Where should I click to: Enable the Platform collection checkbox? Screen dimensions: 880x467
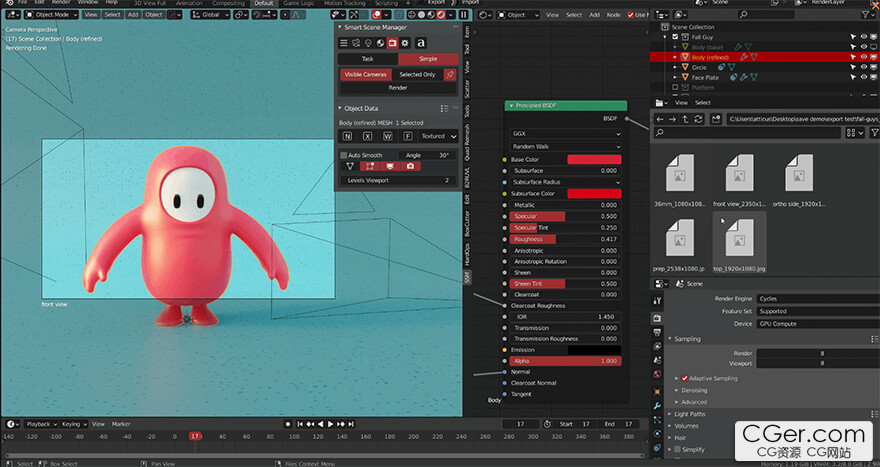click(x=675, y=88)
